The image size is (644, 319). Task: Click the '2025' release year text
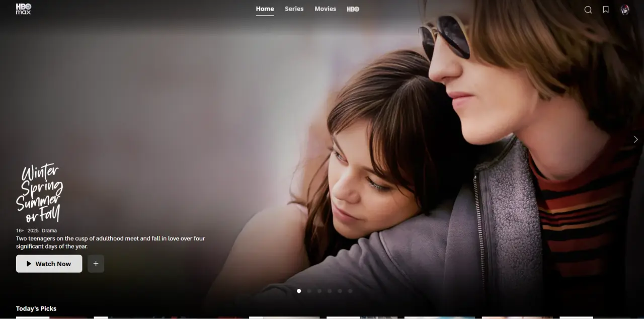pyautogui.click(x=33, y=230)
